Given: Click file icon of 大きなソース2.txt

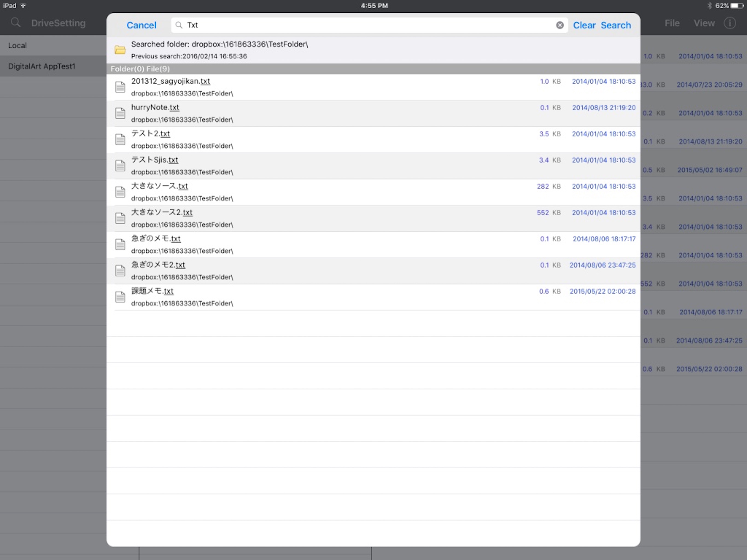Looking at the screenshot, I should (x=120, y=218).
